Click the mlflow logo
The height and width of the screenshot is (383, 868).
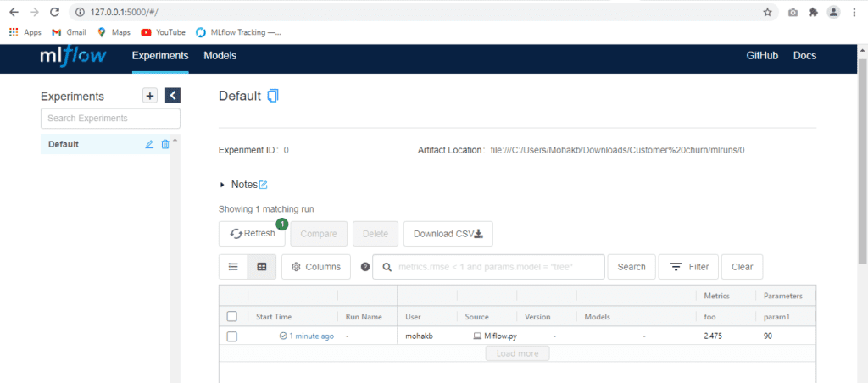pyautogui.click(x=73, y=57)
